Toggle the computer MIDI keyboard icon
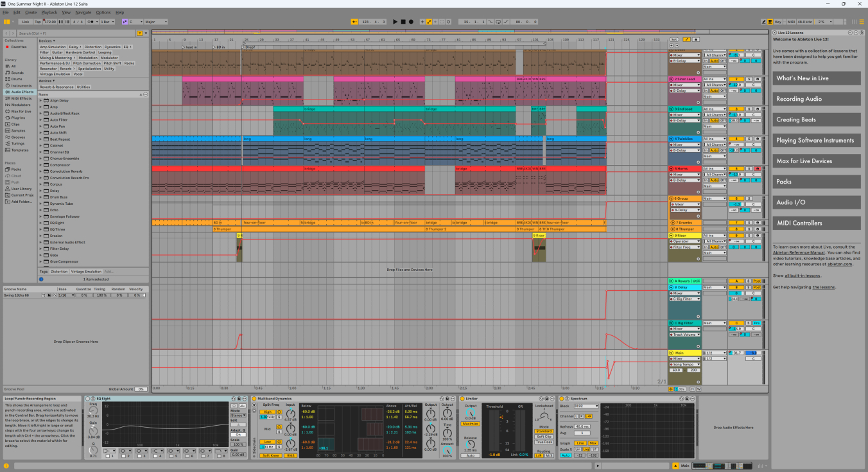This screenshot has height=472, width=868. [x=770, y=22]
